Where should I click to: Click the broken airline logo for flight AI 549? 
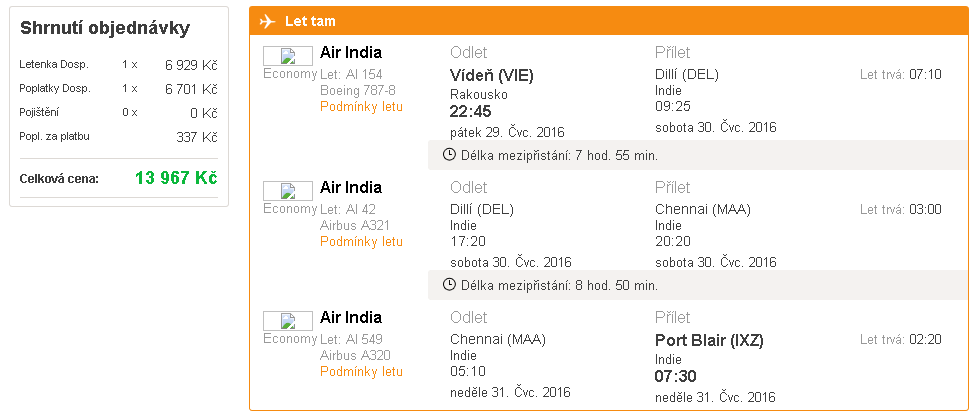coord(288,322)
